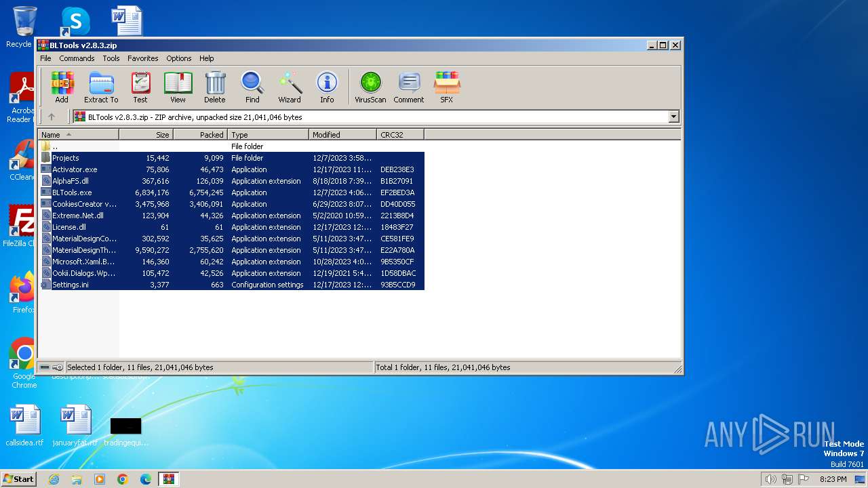Sort by the Size column header
Image resolution: width=868 pixels, height=488 pixels.
tap(146, 135)
